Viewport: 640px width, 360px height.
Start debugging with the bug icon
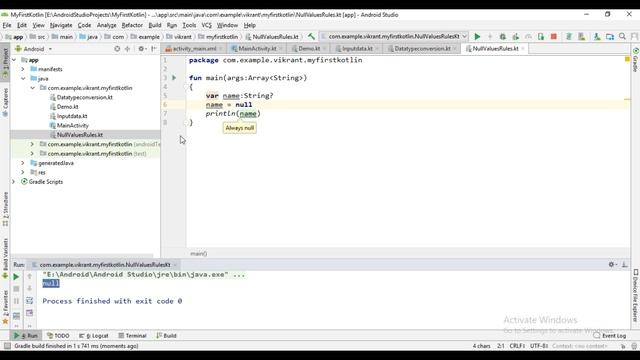503,37
